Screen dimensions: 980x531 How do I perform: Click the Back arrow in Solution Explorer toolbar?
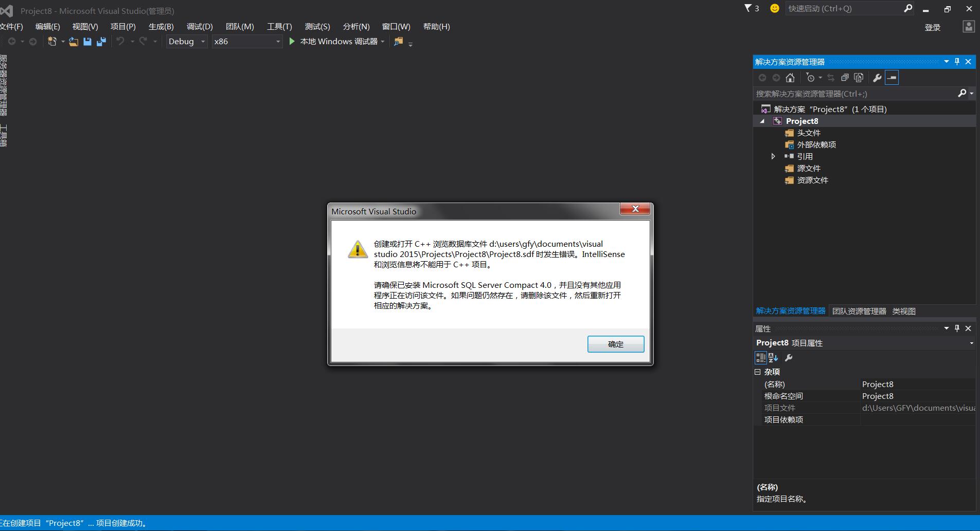coord(762,78)
